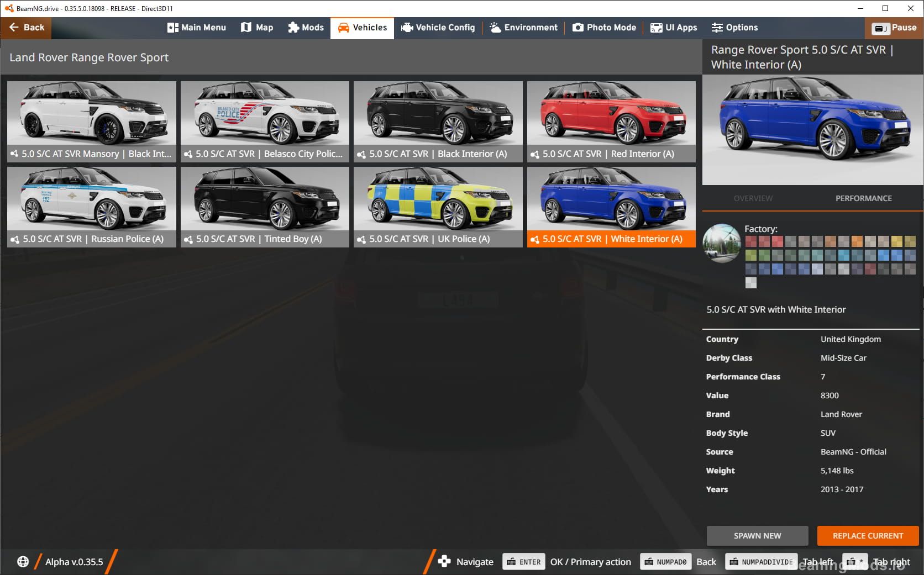Select UK Police (A) configuration
The width and height of the screenshot is (924, 575).
click(438, 207)
